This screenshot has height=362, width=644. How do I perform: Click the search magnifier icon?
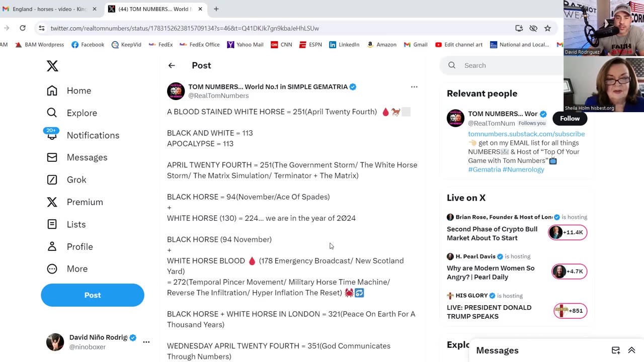tap(452, 65)
